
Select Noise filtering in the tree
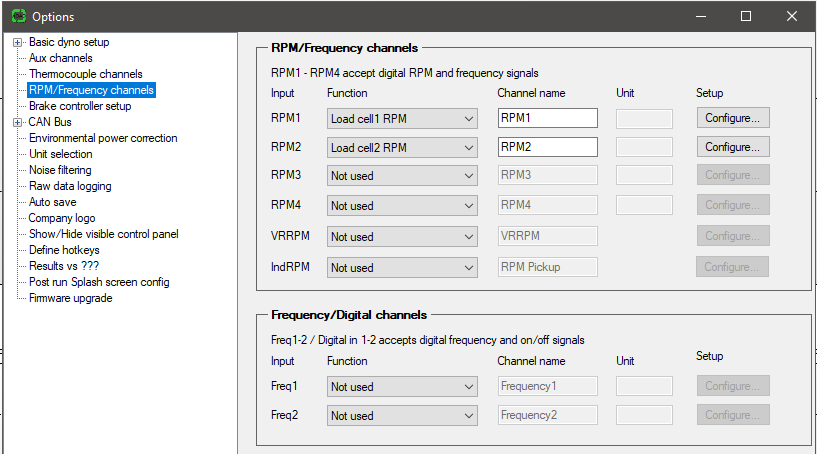tap(60, 170)
